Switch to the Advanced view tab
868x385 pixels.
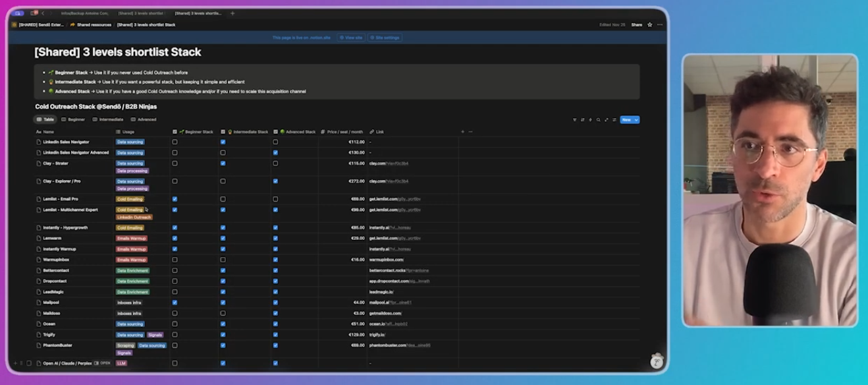(x=144, y=119)
